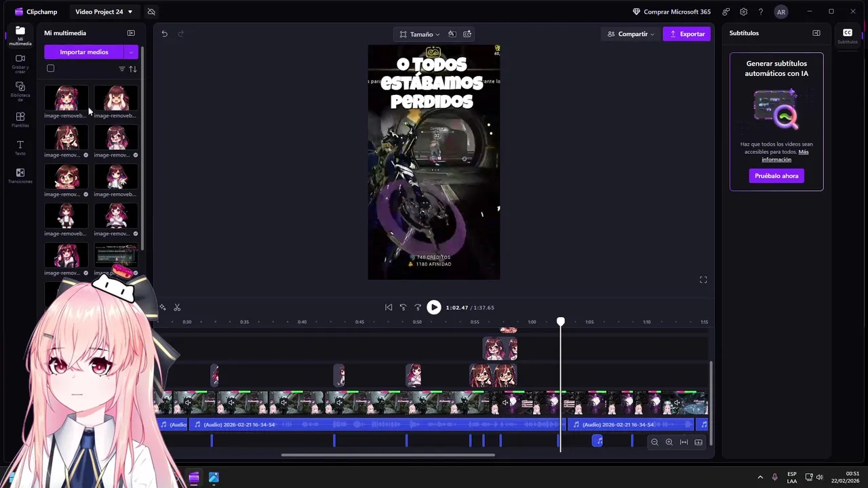Expand the Importar medios dropdown arrow
Image resolution: width=868 pixels, height=488 pixels.
[x=131, y=52]
